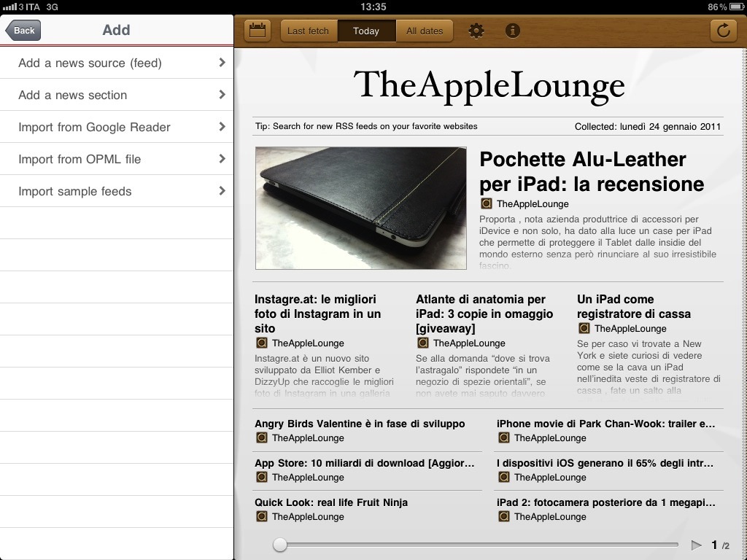
Task: Move the page slider handle
Action: (x=280, y=544)
